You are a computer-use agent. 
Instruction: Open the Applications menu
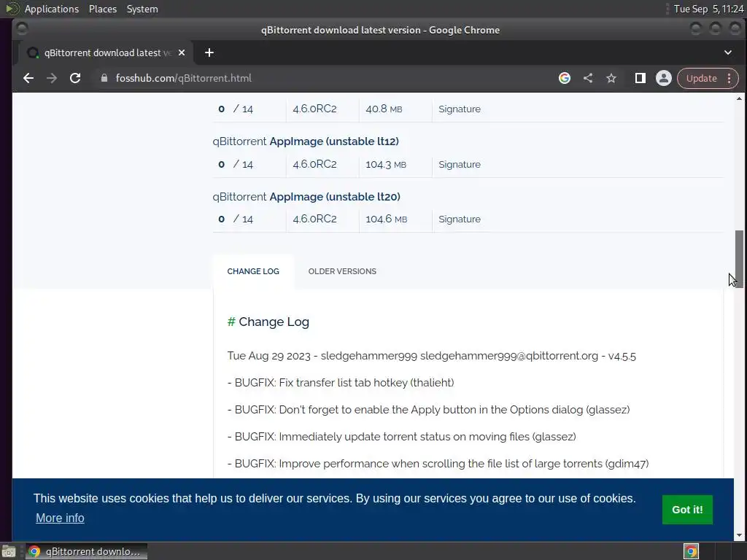(52, 9)
